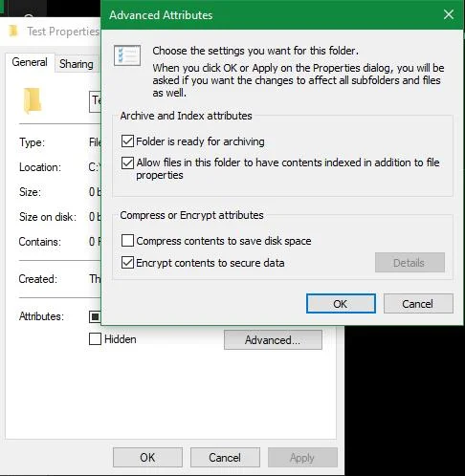The height and width of the screenshot is (476, 465).
Task: Click the small folder icon in the Test Properties title bar
Action: [x=13, y=32]
